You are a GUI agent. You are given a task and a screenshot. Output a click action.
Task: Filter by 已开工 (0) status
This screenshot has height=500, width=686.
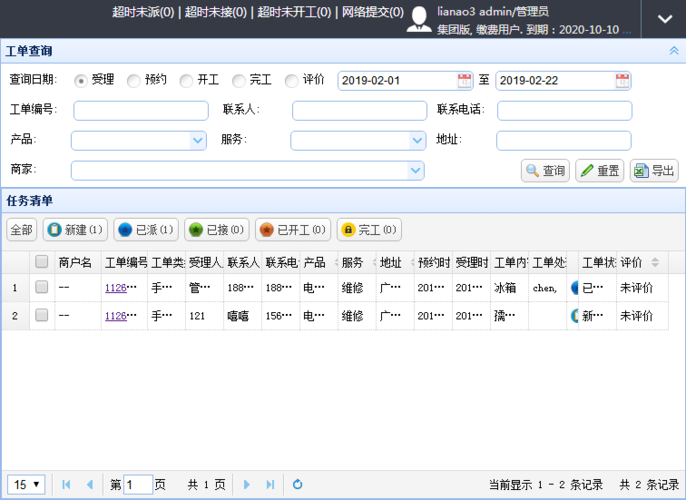pos(293,230)
